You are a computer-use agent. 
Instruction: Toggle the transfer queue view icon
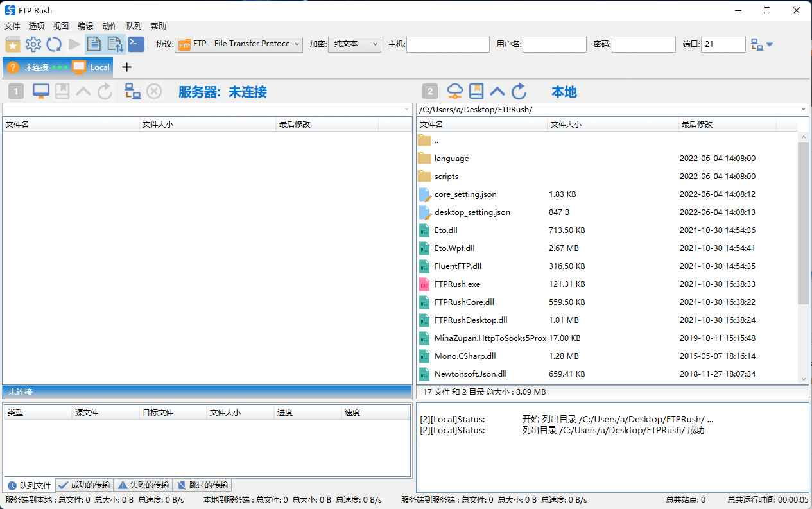pos(115,44)
